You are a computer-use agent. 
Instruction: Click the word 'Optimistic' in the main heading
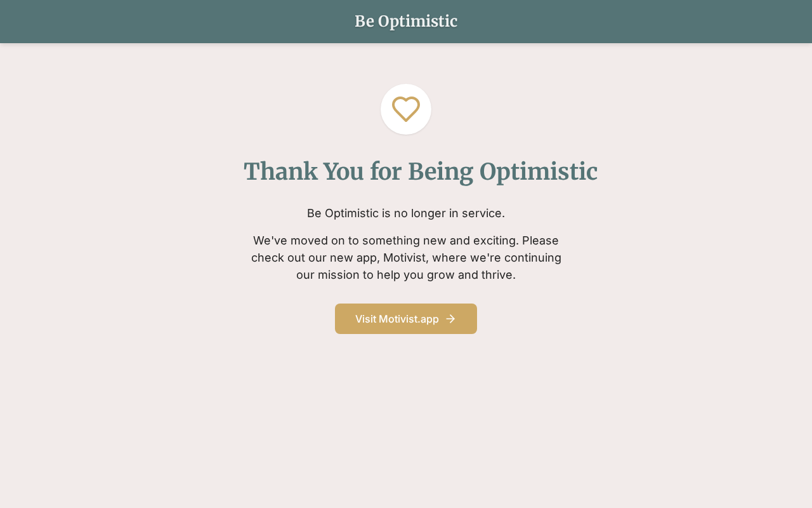538,171
